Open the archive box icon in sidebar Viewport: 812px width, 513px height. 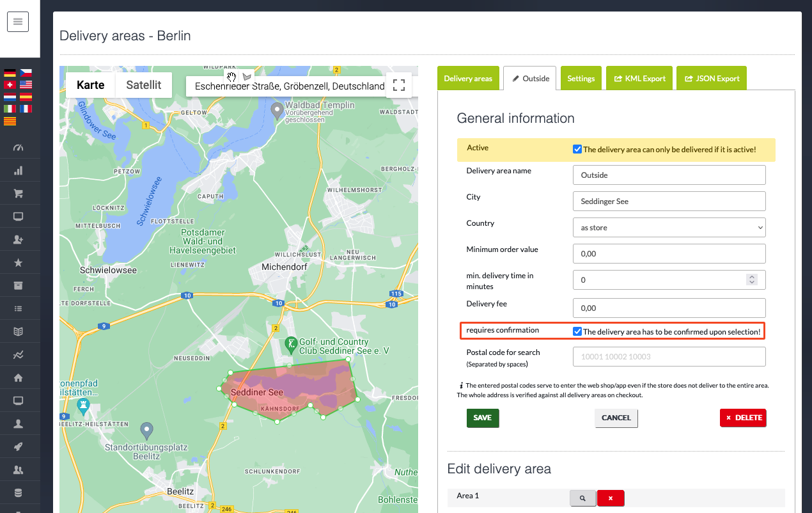(x=18, y=285)
